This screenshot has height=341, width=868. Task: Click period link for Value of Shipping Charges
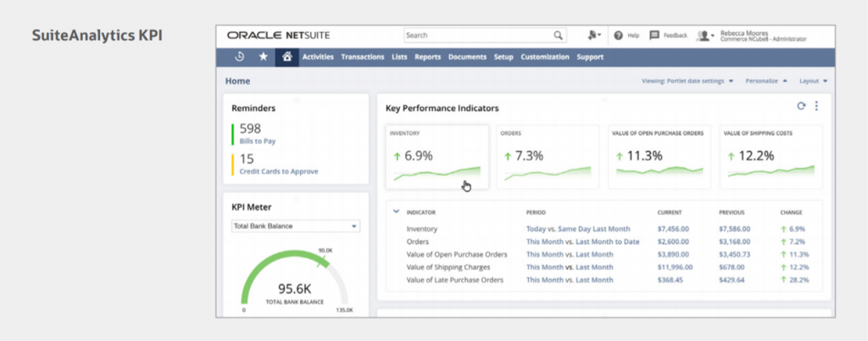point(570,267)
